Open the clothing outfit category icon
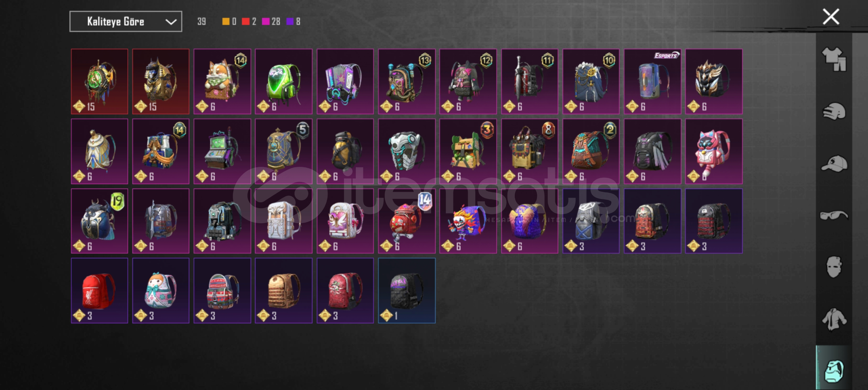The width and height of the screenshot is (868, 390). point(834,59)
